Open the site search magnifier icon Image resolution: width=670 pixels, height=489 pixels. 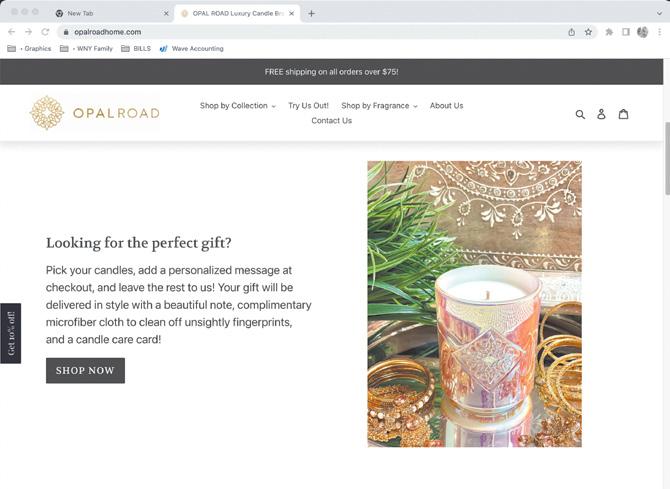click(580, 114)
